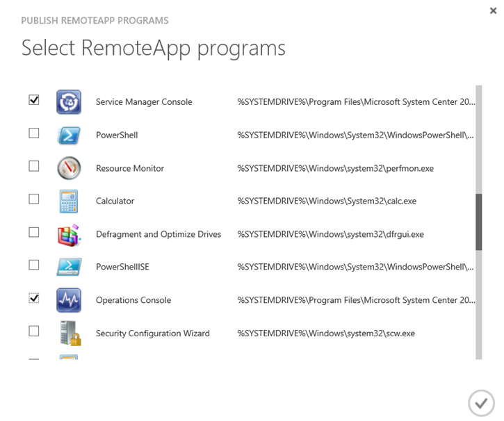Select the Defragment and Optimize Drives checkbox
The height and width of the screenshot is (421, 504).
[x=34, y=232]
